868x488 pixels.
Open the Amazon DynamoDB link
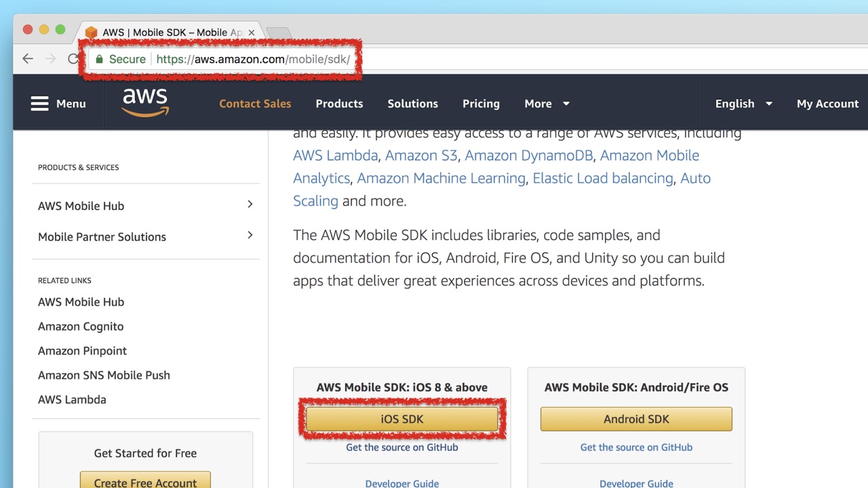click(528, 155)
